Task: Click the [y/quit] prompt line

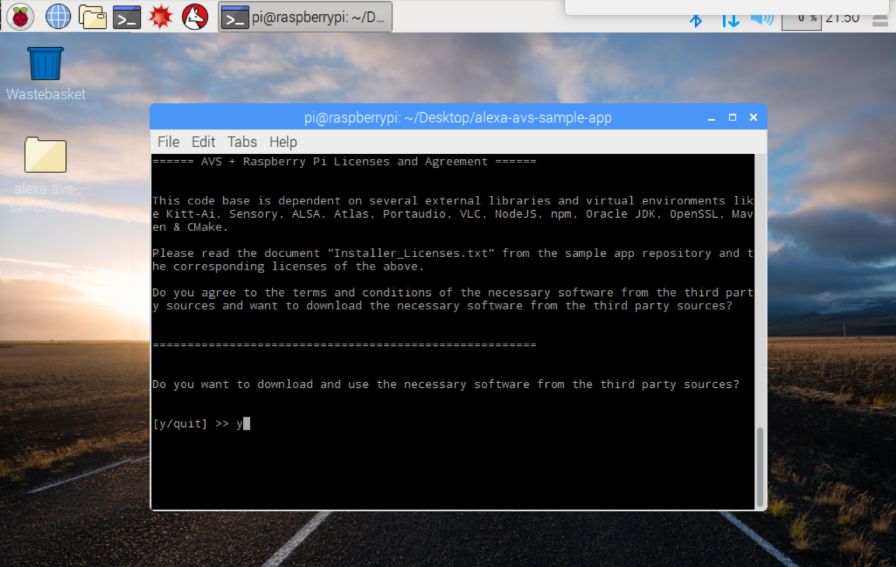Action: coord(201,424)
